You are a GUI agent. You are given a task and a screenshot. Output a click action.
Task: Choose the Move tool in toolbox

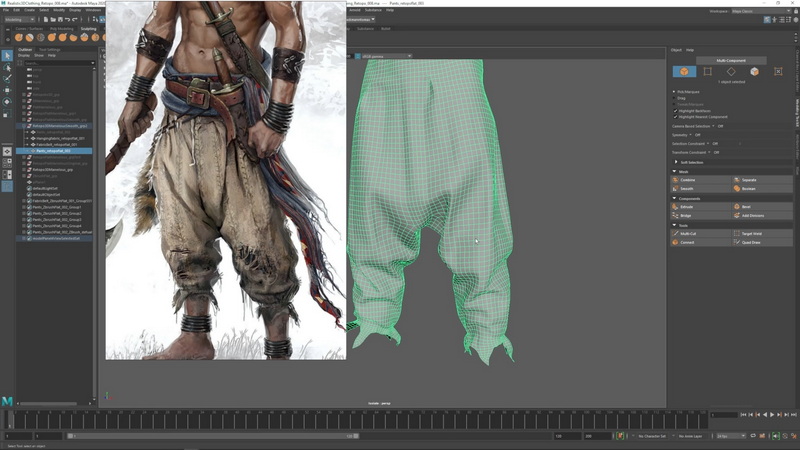click(7, 90)
